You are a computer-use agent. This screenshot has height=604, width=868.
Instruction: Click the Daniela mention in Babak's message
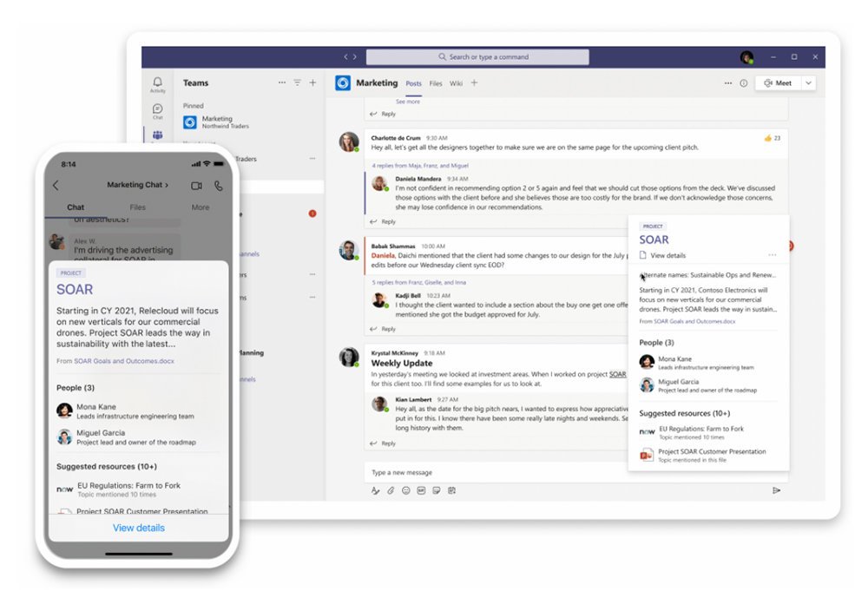tap(383, 255)
